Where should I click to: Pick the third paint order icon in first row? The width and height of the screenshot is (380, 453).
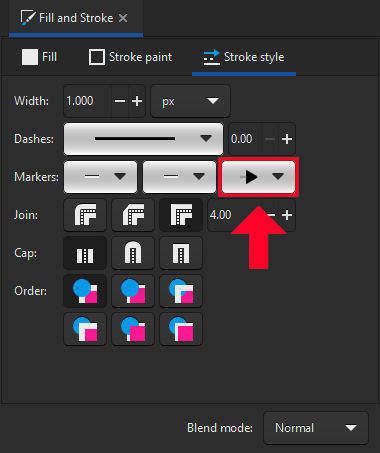[x=181, y=291]
